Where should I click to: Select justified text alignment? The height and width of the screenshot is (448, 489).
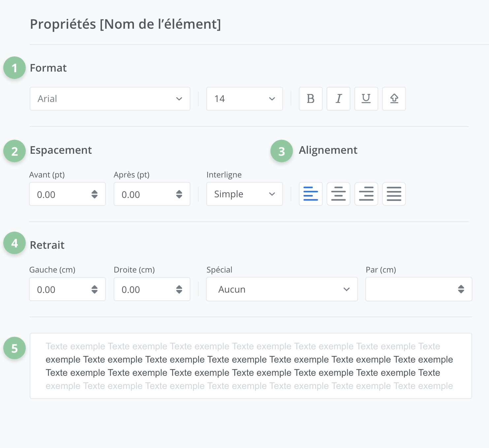pyautogui.click(x=394, y=194)
